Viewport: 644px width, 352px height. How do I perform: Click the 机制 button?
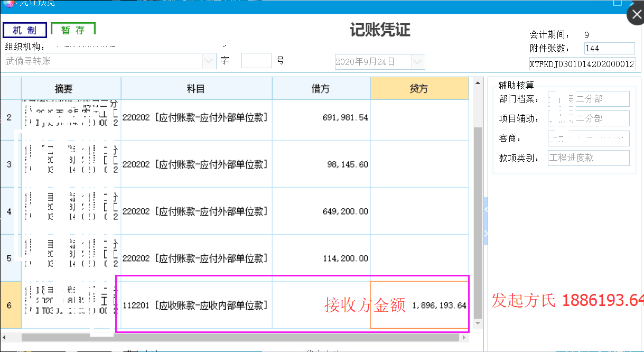(x=24, y=30)
